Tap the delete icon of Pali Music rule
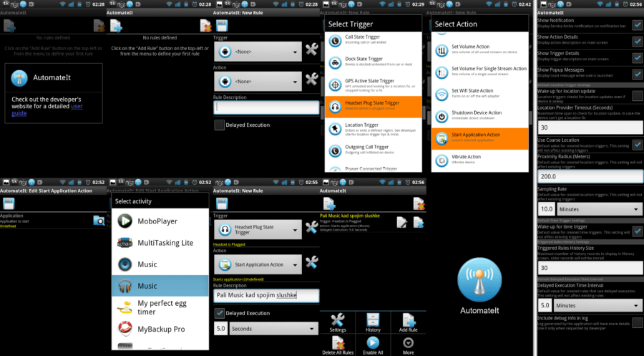Screen dimensions: 644x356 pos(419,222)
